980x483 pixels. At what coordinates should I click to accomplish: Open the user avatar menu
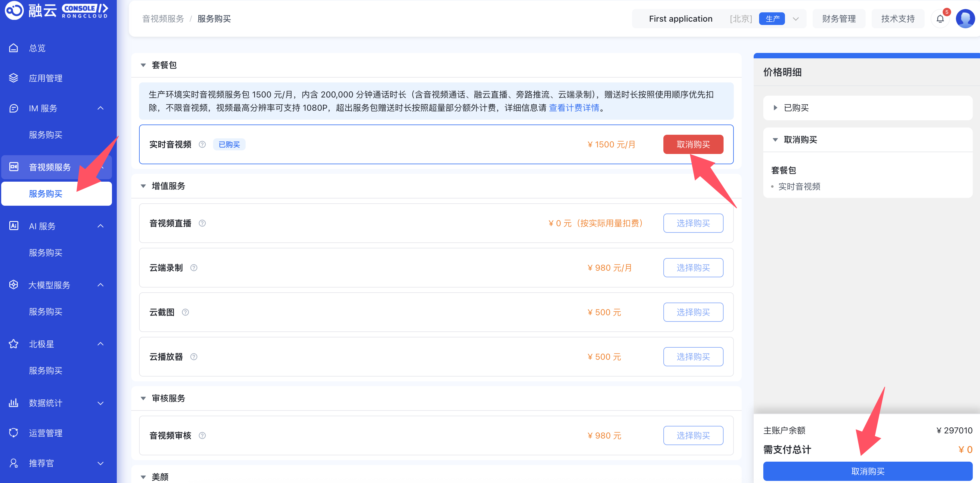965,19
